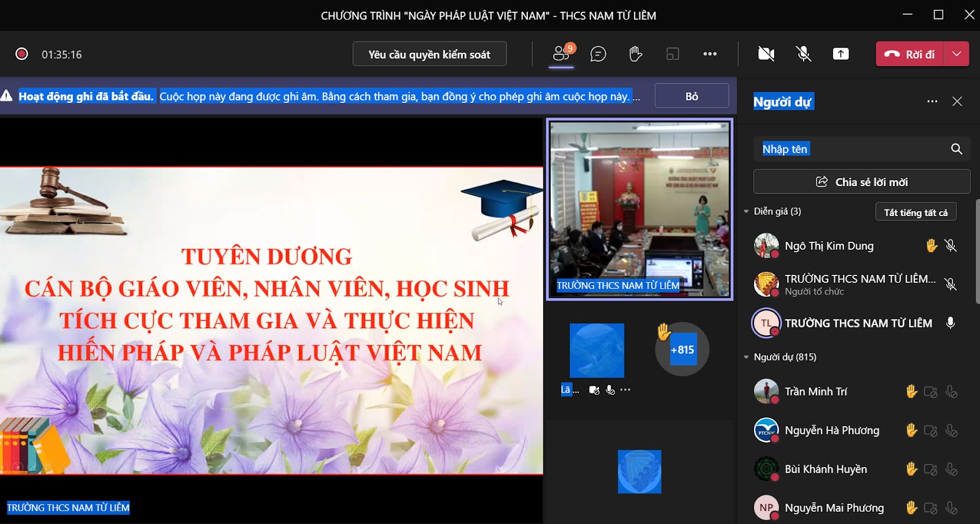Click the TL avatar in presenters
Image resolution: width=980 pixels, height=524 pixels.
click(766, 323)
